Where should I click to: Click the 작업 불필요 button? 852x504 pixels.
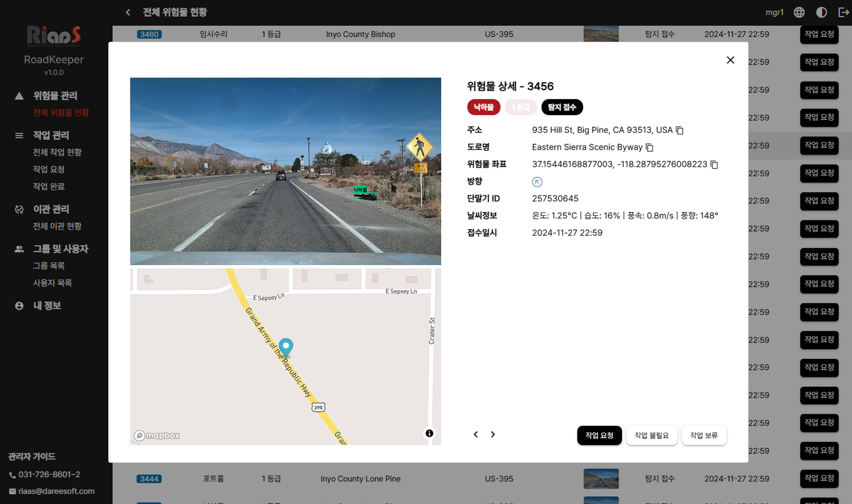[x=651, y=435]
